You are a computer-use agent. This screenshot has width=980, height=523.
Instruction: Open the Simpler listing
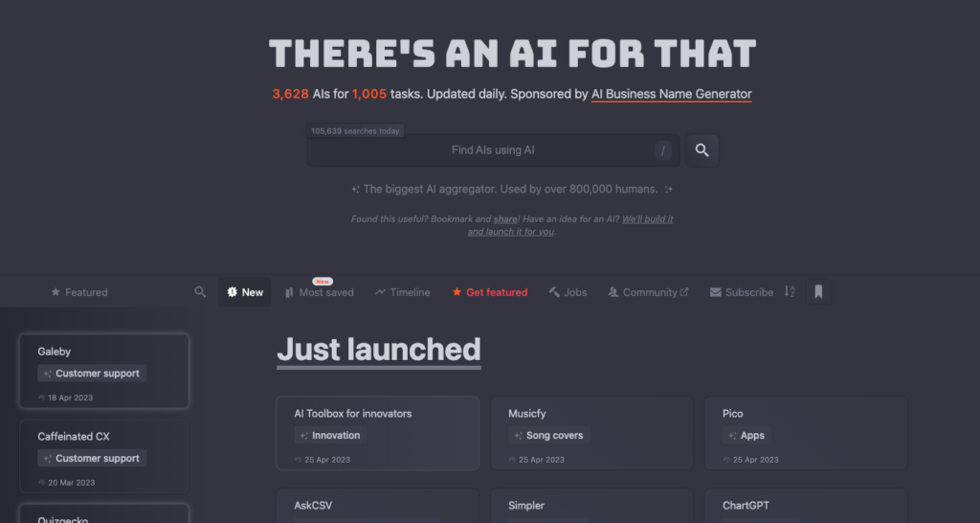tap(591, 506)
